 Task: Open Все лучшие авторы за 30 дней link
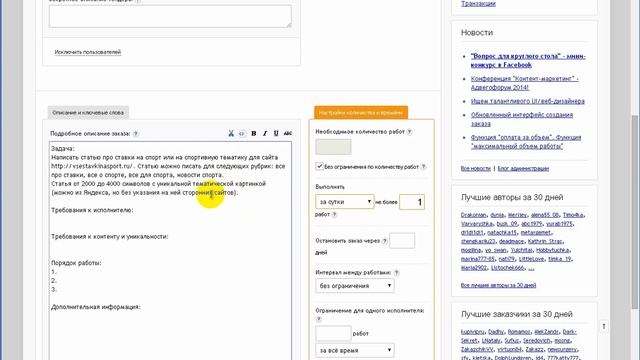pyautogui.click(x=498, y=285)
